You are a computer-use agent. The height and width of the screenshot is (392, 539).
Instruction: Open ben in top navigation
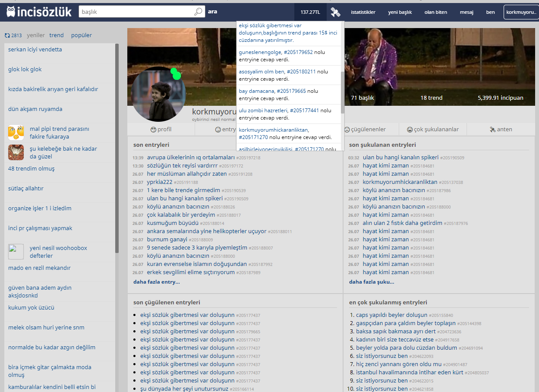click(490, 12)
